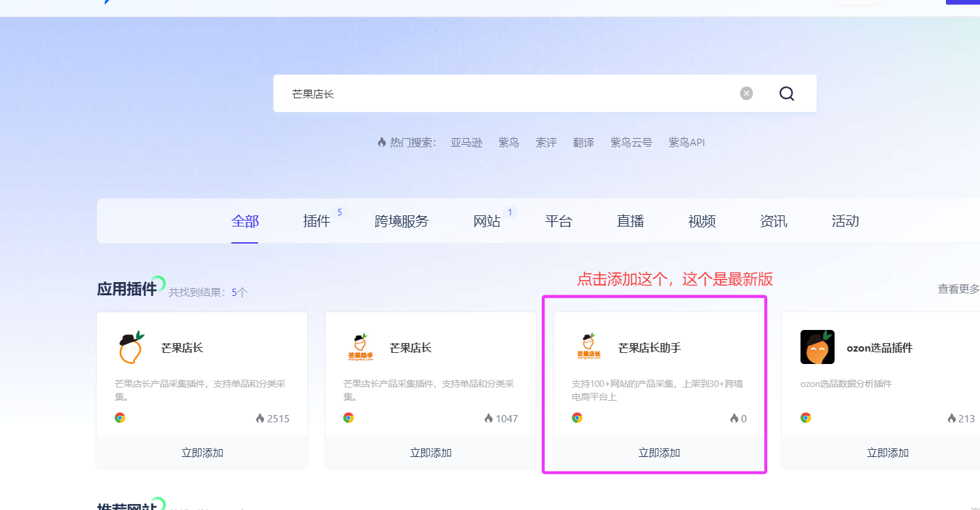Click Chrome icon on the 2515 card
The height and width of the screenshot is (510, 980).
pos(120,418)
